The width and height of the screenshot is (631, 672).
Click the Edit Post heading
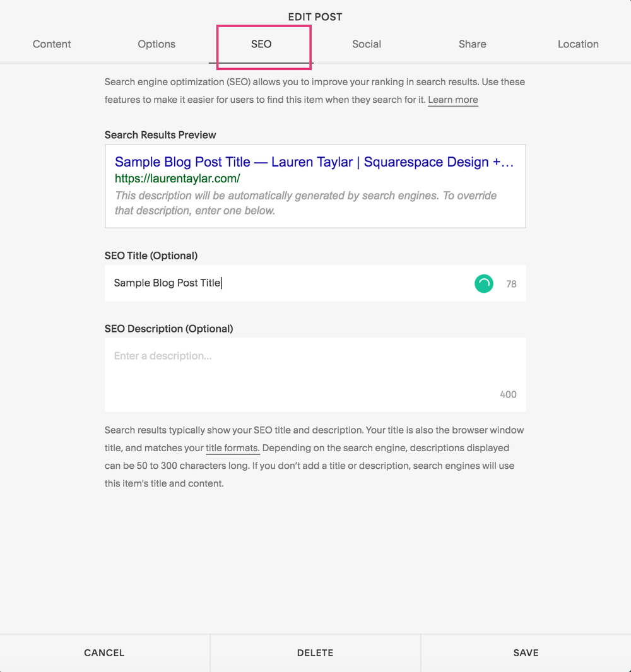pos(315,16)
